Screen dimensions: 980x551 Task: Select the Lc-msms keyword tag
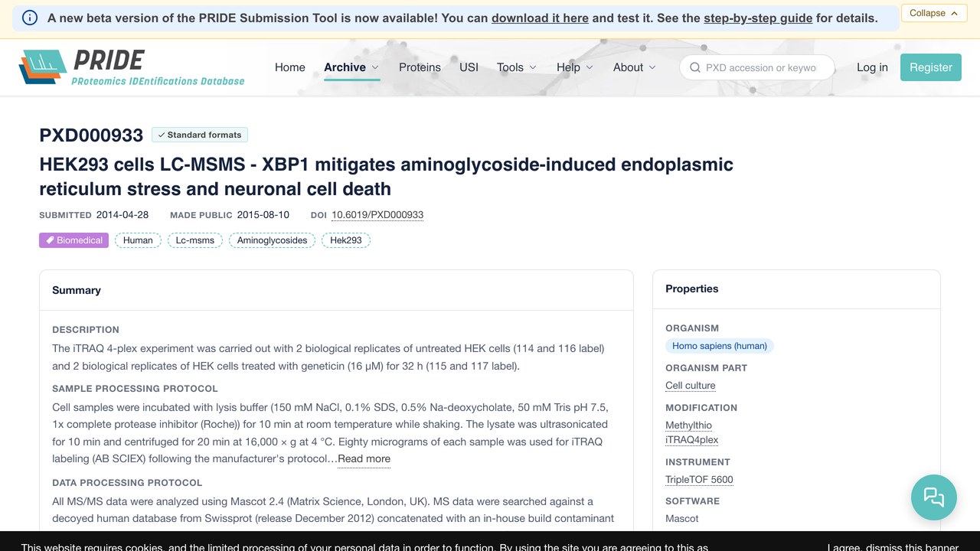tap(194, 240)
